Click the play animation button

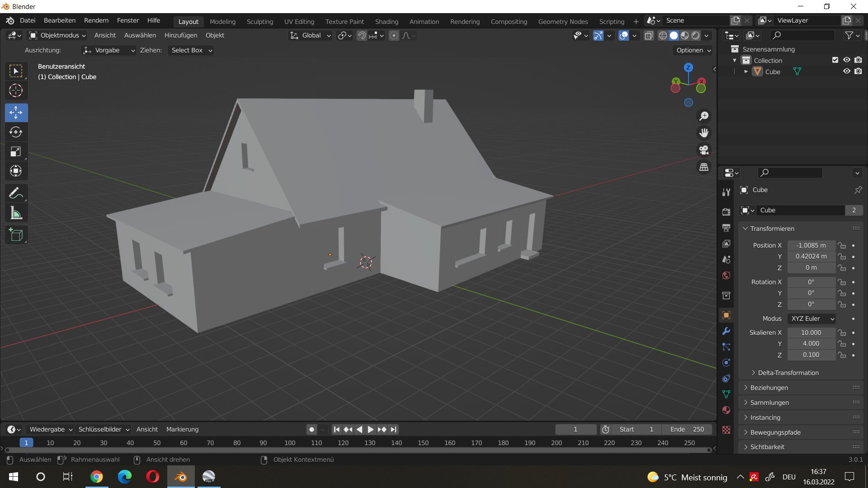[370, 429]
